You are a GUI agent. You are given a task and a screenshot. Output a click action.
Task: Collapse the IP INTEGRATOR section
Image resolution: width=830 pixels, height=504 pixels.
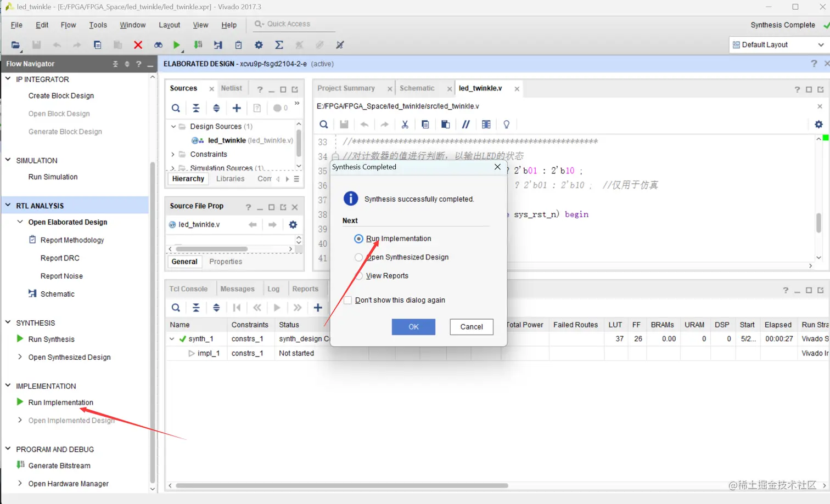click(8, 79)
